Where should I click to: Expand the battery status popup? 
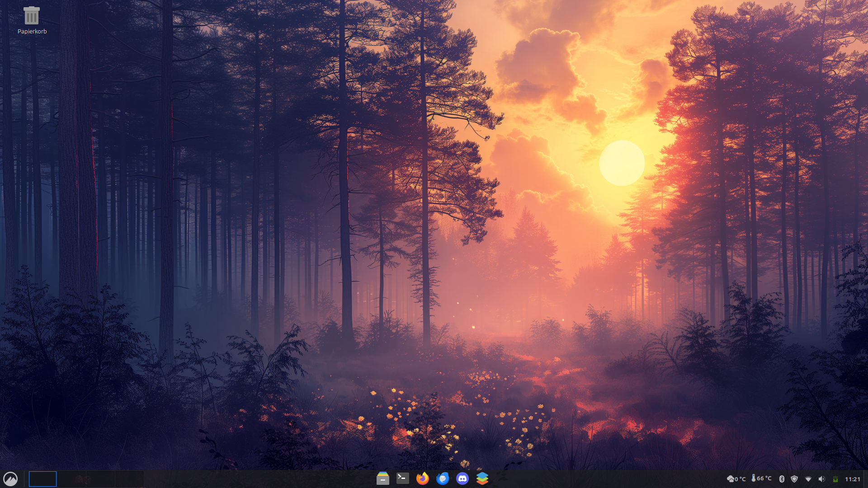(x=835, y=479)
